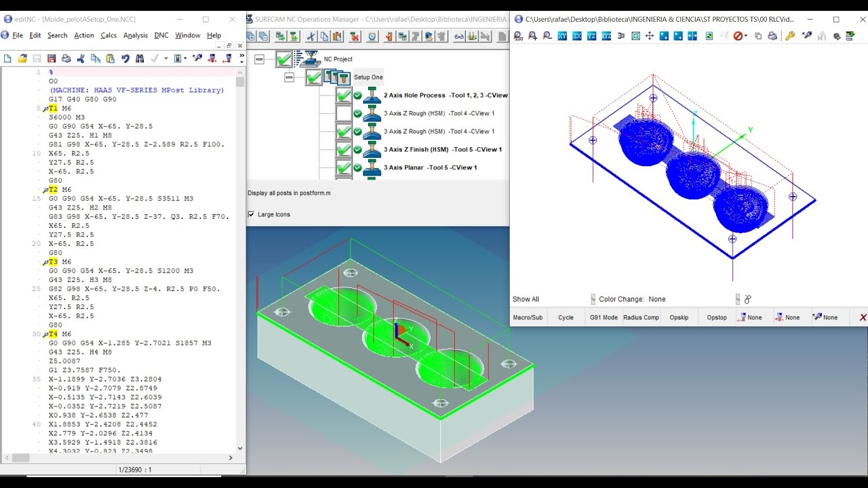Click the Opstop button
868x488 pixels.
(717, 317)
